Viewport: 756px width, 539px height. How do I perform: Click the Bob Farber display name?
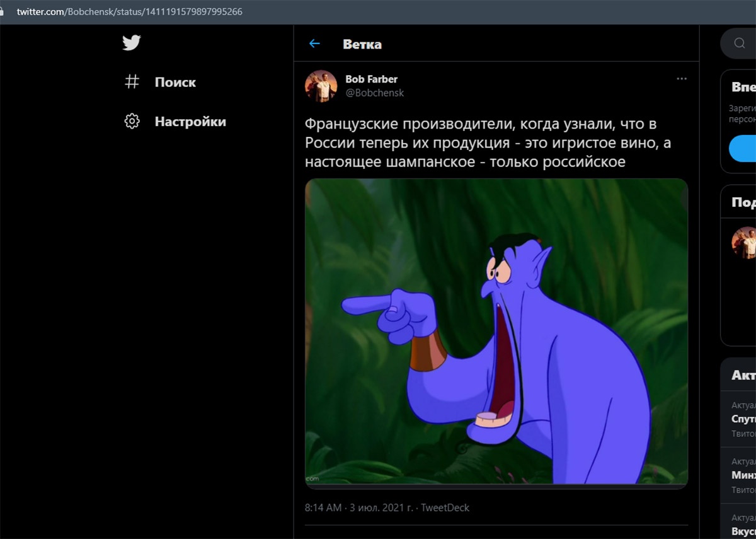click(371, 79)
